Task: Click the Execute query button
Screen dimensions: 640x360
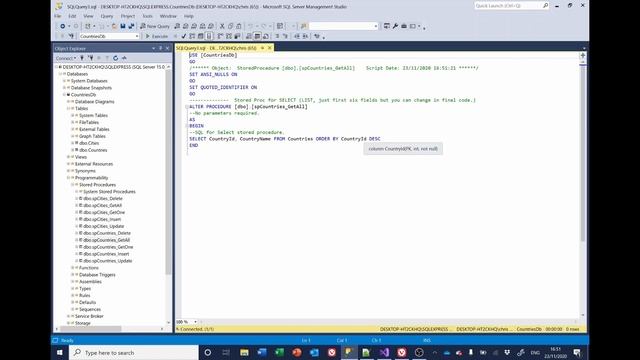Action: pyautogui.click(x=157, y=36)
